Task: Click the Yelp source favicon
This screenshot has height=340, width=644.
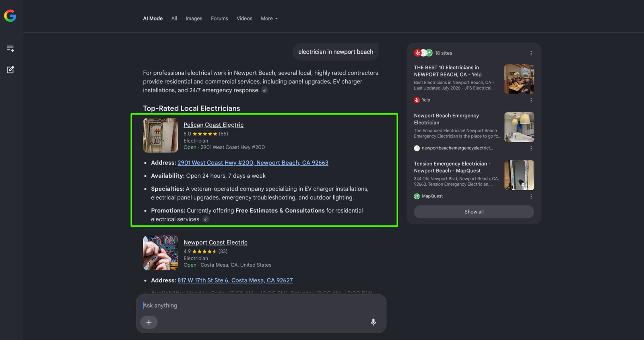Action: tap(417, 100)
